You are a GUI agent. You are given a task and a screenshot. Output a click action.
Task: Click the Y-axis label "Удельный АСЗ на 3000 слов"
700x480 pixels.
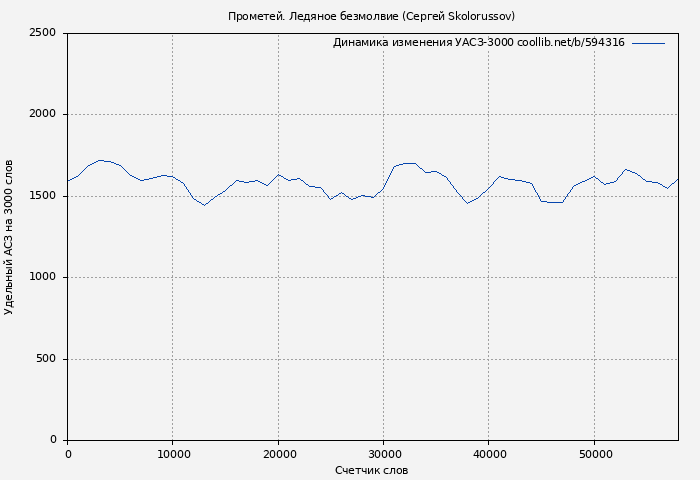pos(10,237)
